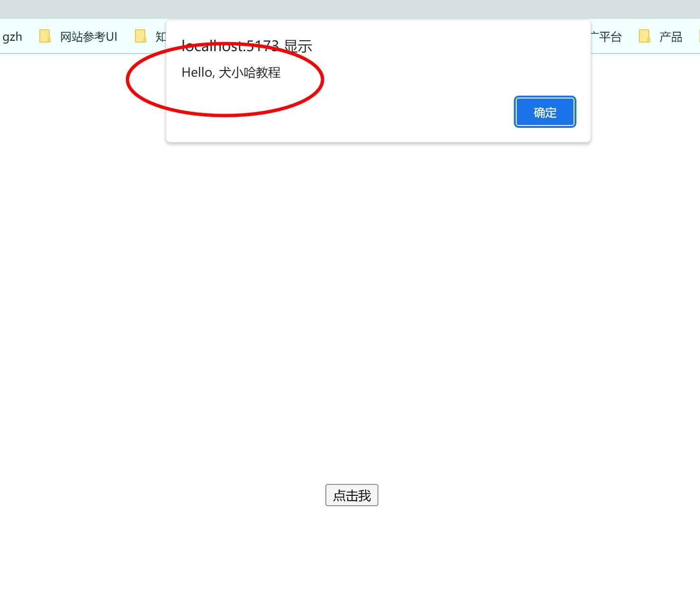
Task: Click the word Hello in the alert message
Action: pyautogui.click(x=197, y=72)
